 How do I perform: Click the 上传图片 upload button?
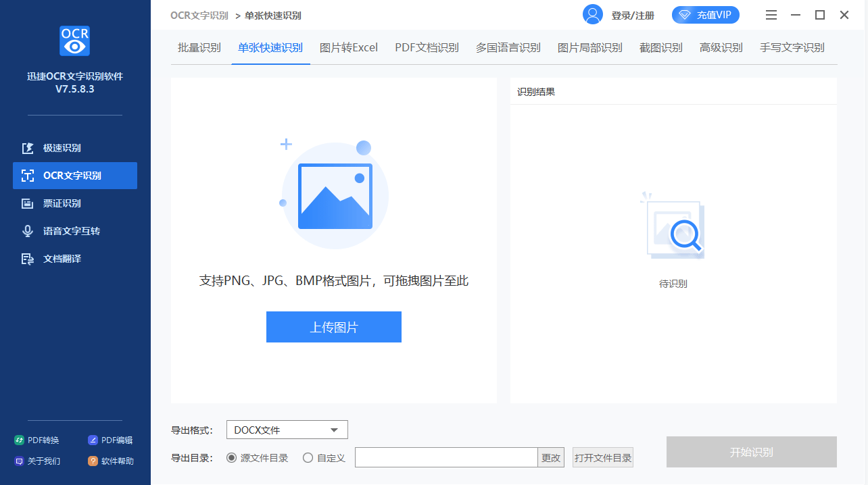pos(334,327)
